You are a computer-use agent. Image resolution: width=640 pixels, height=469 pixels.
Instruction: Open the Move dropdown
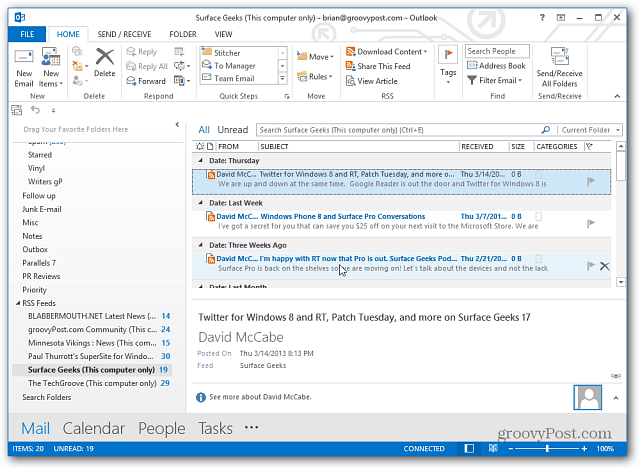(x=315, y=57)
